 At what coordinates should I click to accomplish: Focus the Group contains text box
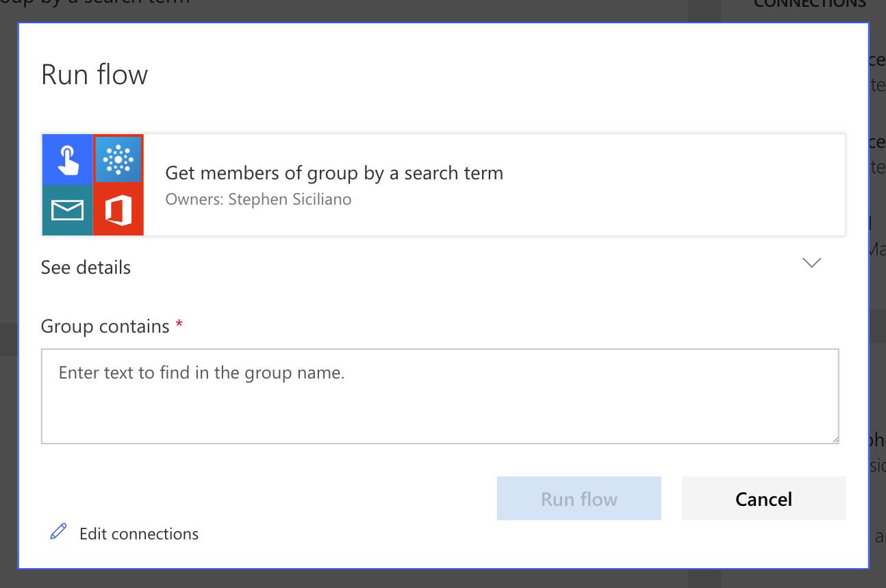pos(440,396)
